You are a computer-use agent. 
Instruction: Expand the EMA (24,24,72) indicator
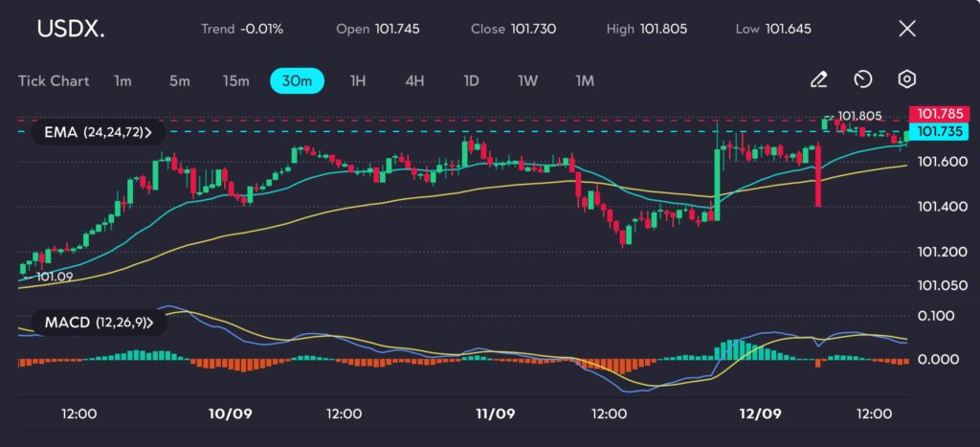(98, 131)
